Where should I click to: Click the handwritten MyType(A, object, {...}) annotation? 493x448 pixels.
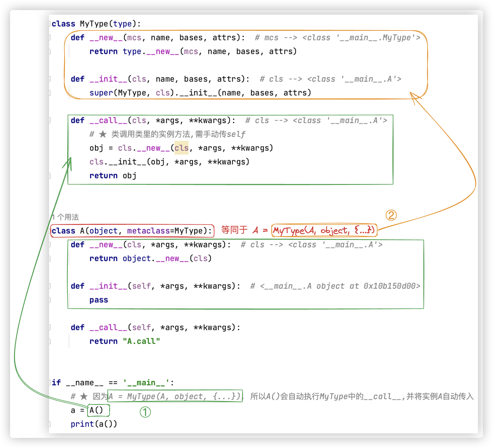324,230
